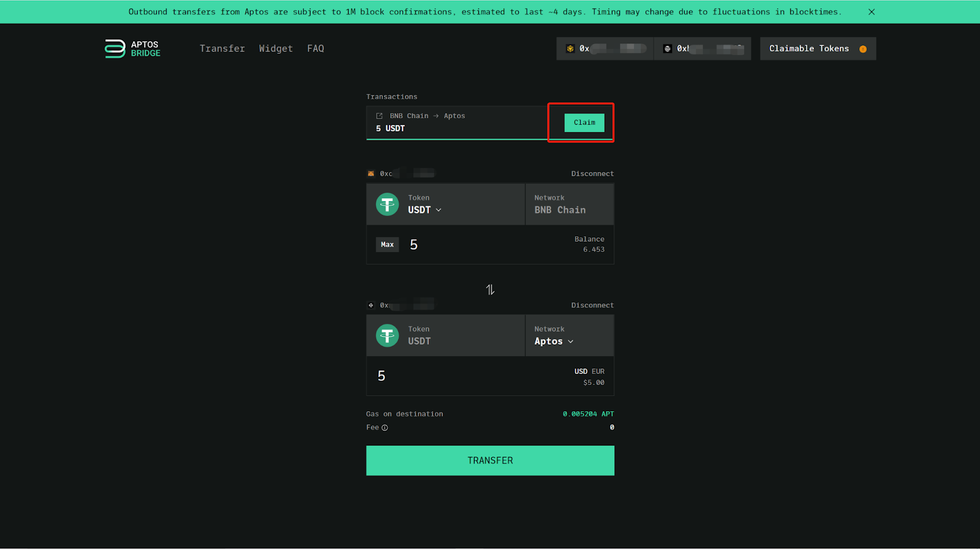Screen dimensions: 980x549
Task: Click the source wallet MetaMask icon
Action: point(371,174)
